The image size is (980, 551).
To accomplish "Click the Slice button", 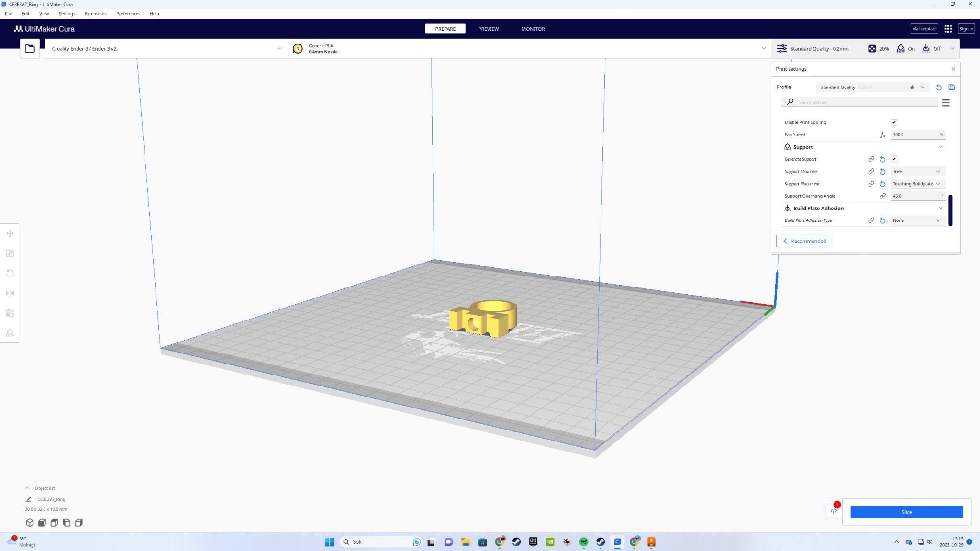I will [906, 512].
